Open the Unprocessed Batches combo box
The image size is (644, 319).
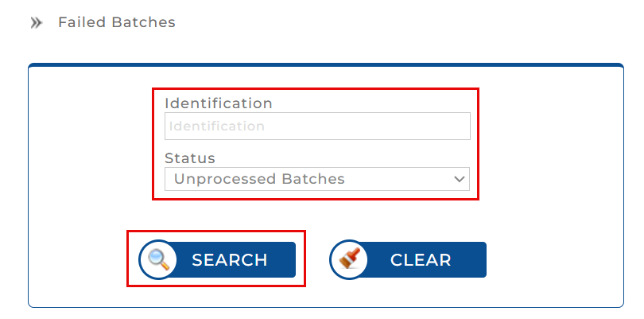click(316, 179)
